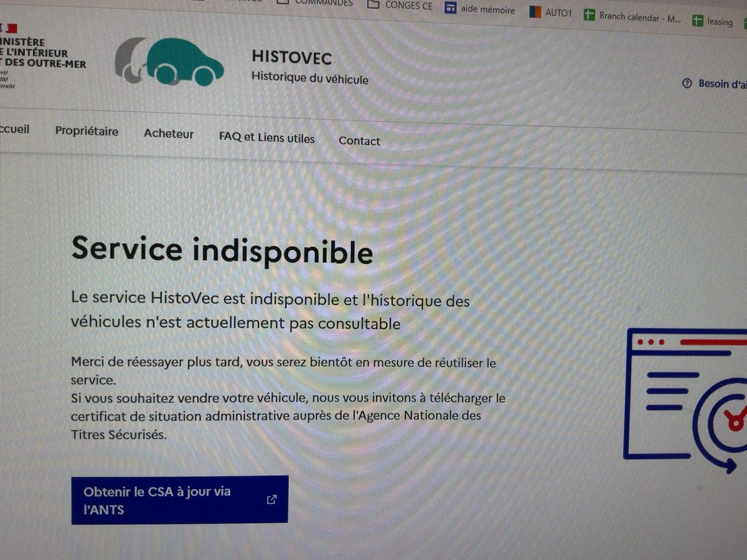This screenshot has height=560, width=747.
Task: Open the Contact page
Action: pos(359,141)
